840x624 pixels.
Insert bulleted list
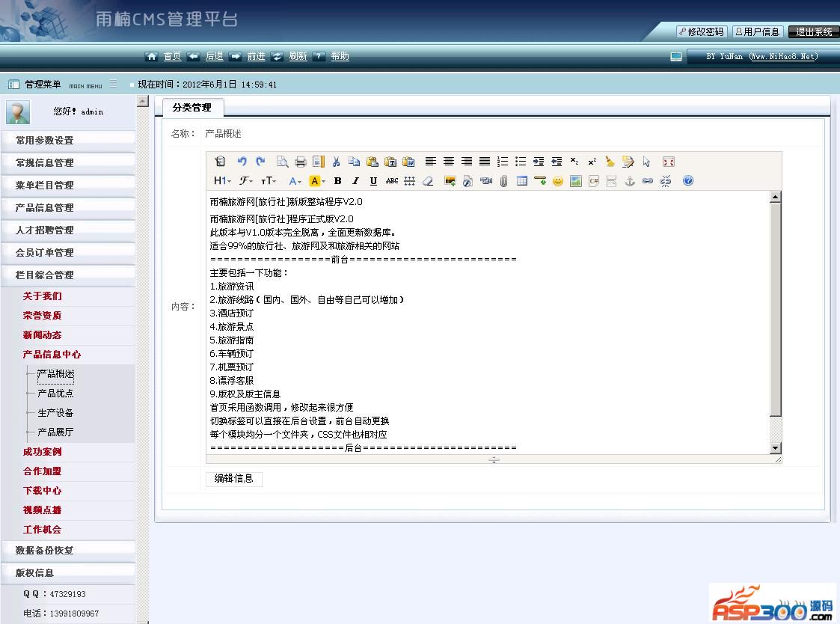(520, 162)
